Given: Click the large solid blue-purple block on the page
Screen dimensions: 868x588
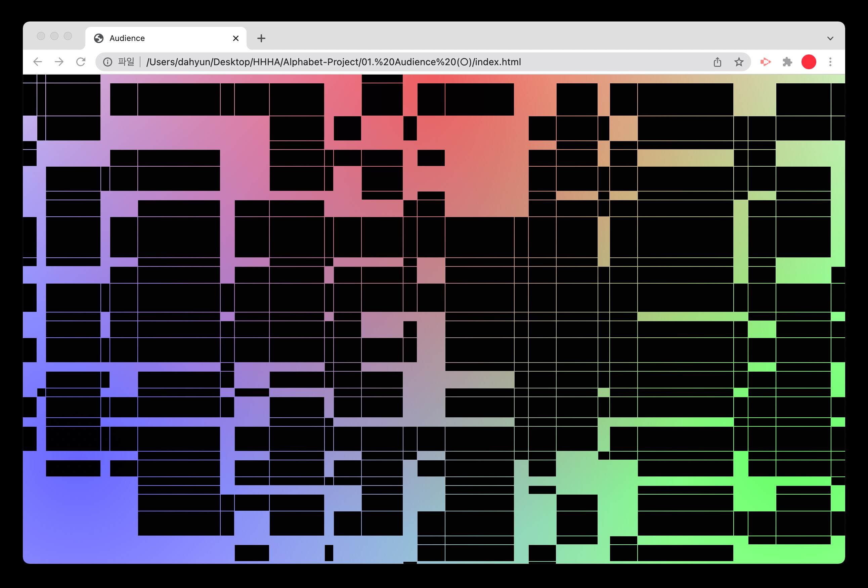Looking at the screenshot, I should point(80,515).
